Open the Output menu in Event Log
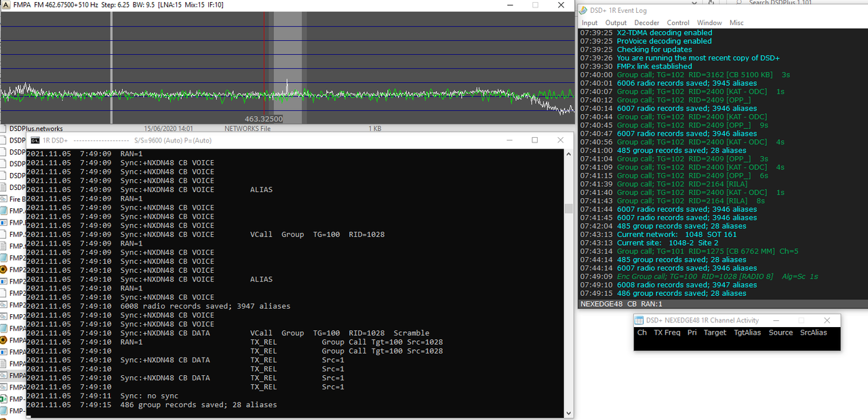Screen dimensions: 868x420 [x=616, y=22]
